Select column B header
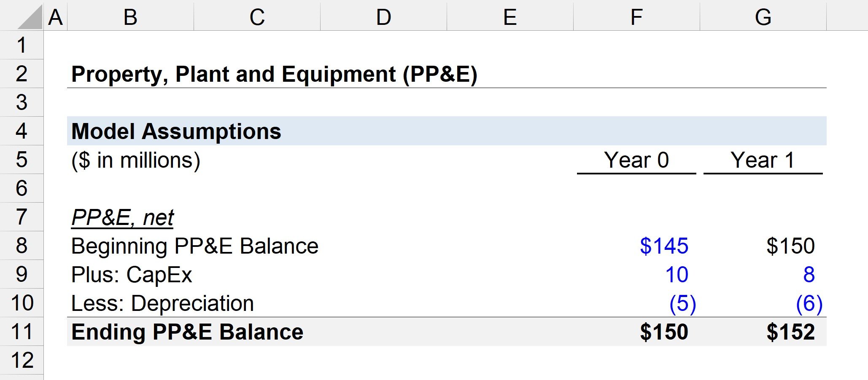 click(x=130, y=17)
